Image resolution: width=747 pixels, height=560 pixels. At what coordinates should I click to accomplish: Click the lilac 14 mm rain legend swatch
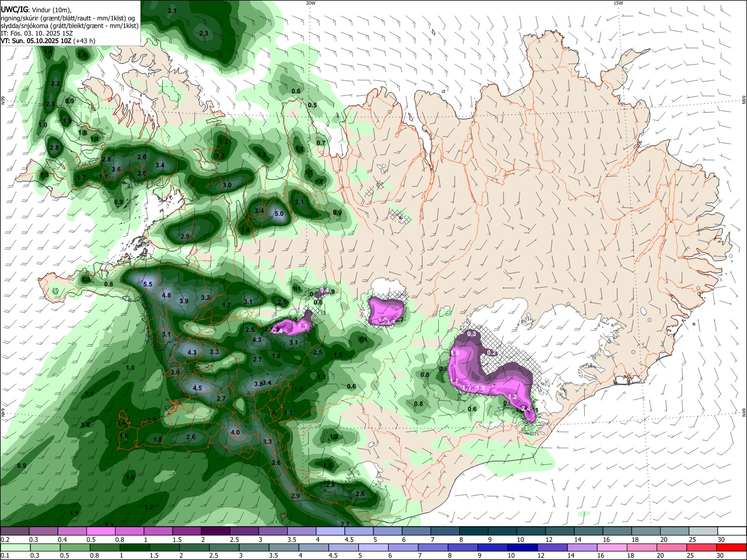(x=581, y=547)
